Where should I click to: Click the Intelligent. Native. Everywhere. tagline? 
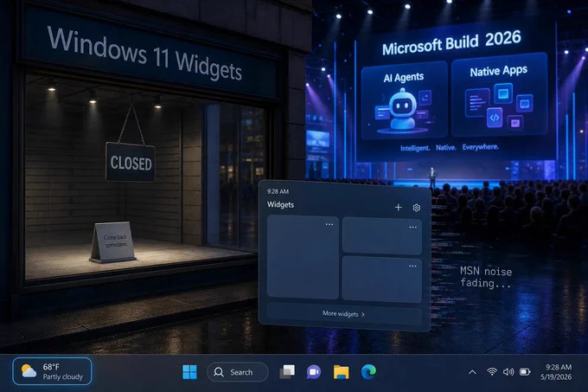point(450,147)
